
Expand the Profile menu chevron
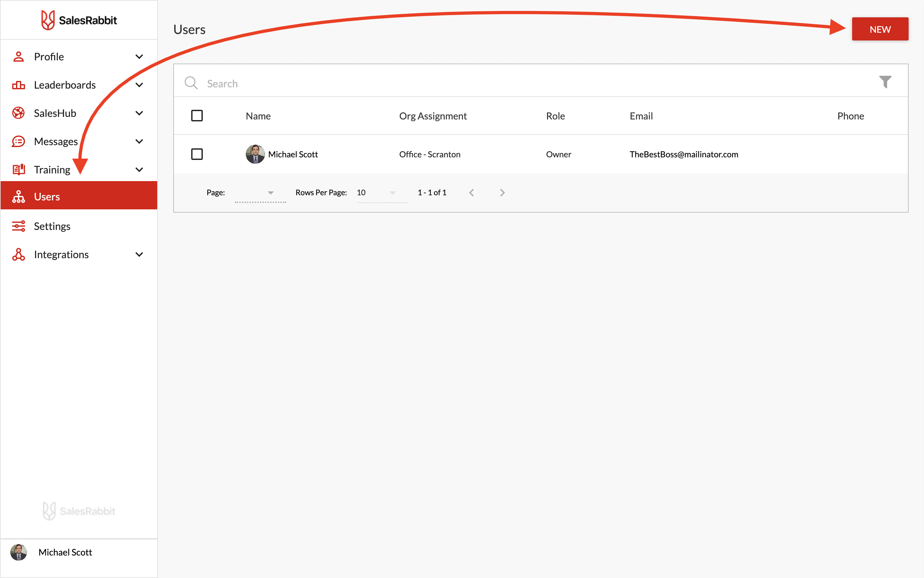[139, 57]
